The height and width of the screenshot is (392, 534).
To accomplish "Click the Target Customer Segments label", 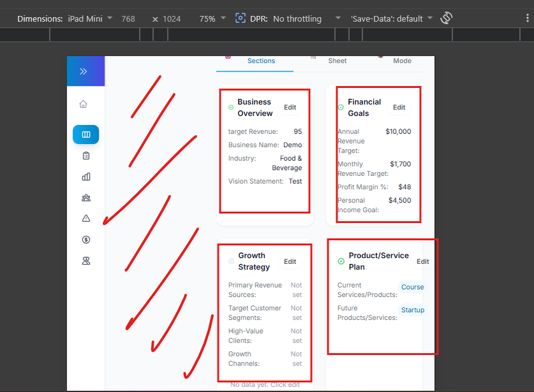I will pyautogui.click(x=255, y=313).
